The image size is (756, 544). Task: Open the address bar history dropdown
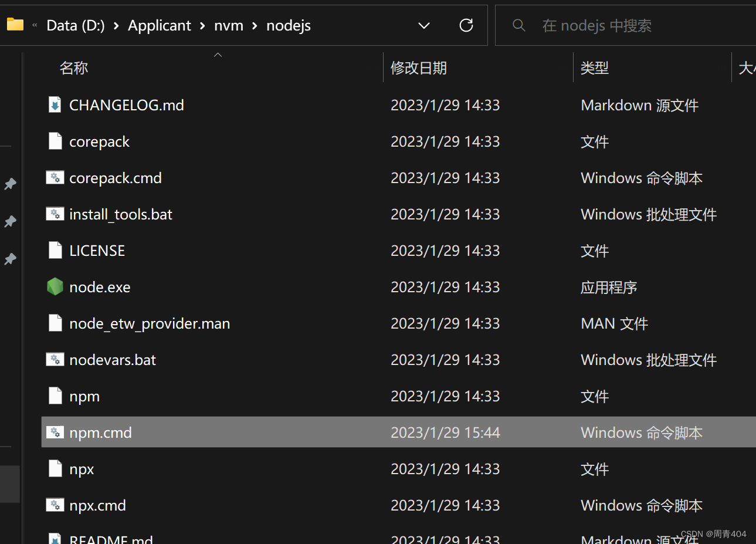424,26
